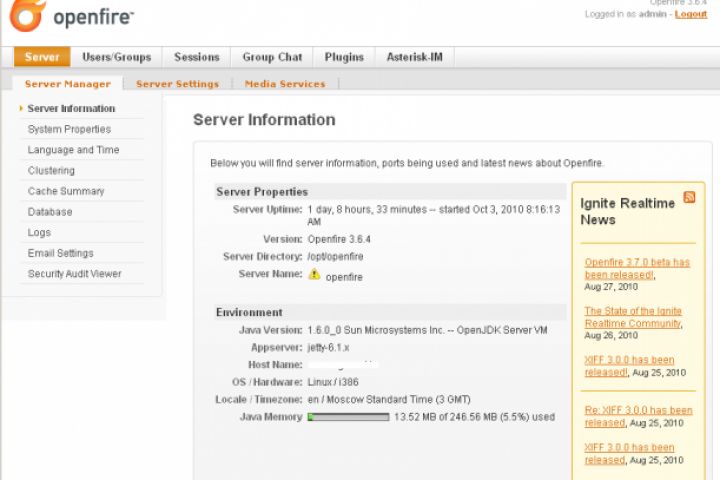720x480 pixels.
Task: Click the warning icon beside Server Name
Action: pos(314,274)
